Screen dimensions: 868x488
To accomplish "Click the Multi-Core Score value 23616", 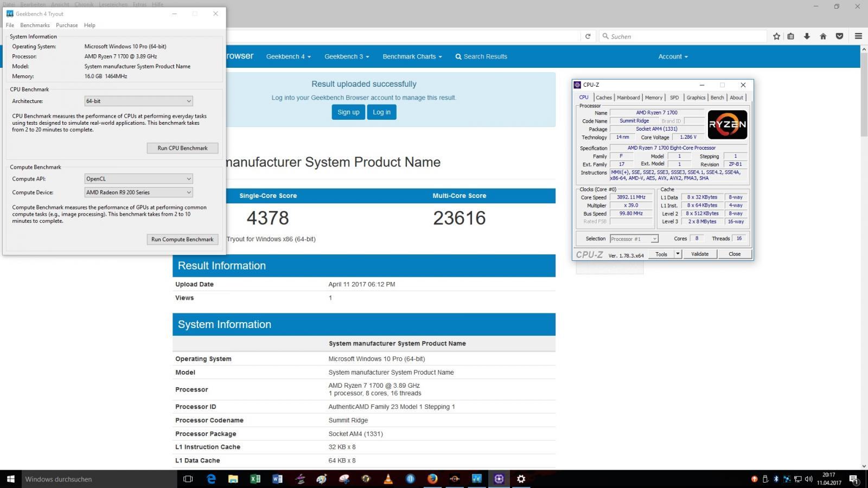I will tap(459, 218).
